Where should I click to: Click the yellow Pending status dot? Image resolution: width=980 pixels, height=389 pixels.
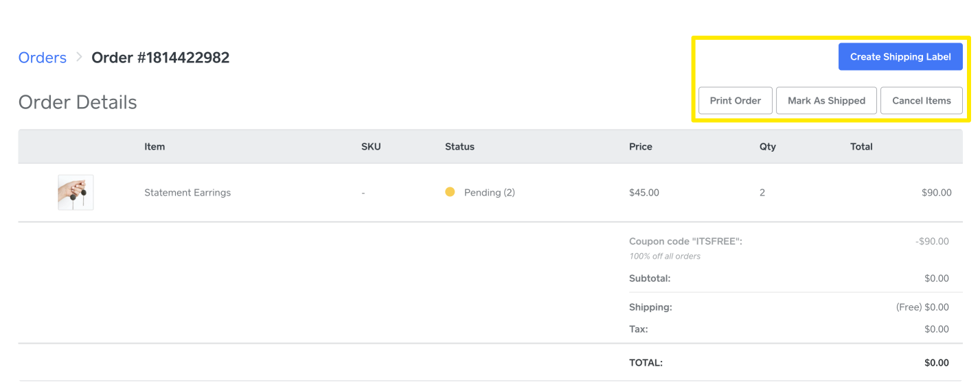(450, 192)
